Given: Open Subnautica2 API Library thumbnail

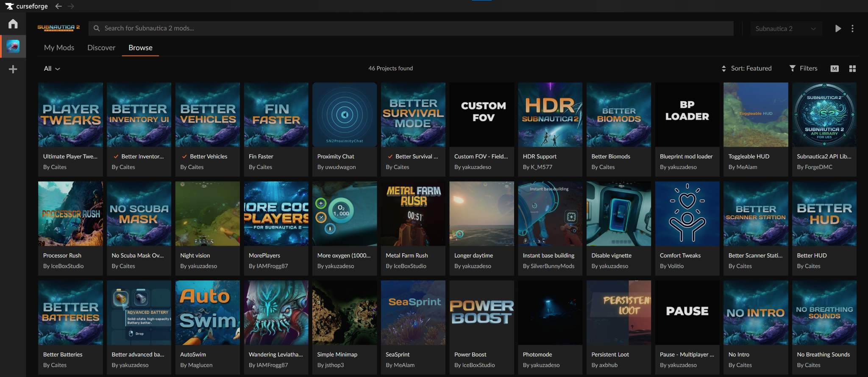Looking at the screenshot, I should coord(824,115).
